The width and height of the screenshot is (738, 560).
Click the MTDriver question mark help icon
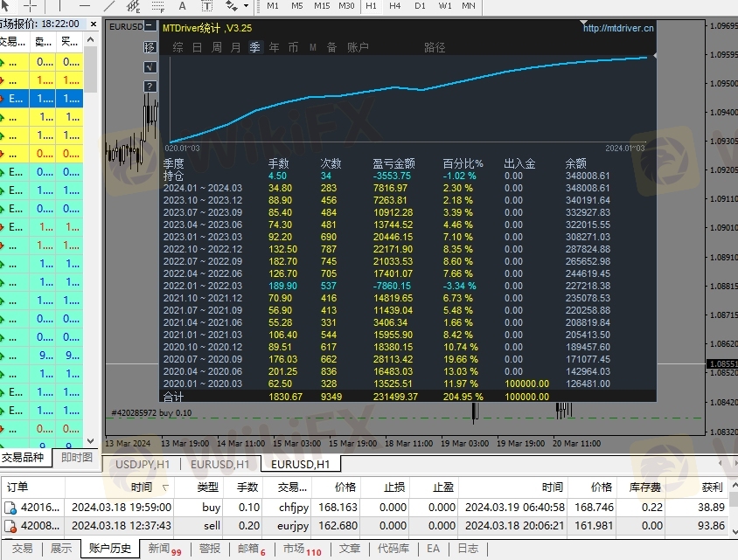[x=150, y=86]
